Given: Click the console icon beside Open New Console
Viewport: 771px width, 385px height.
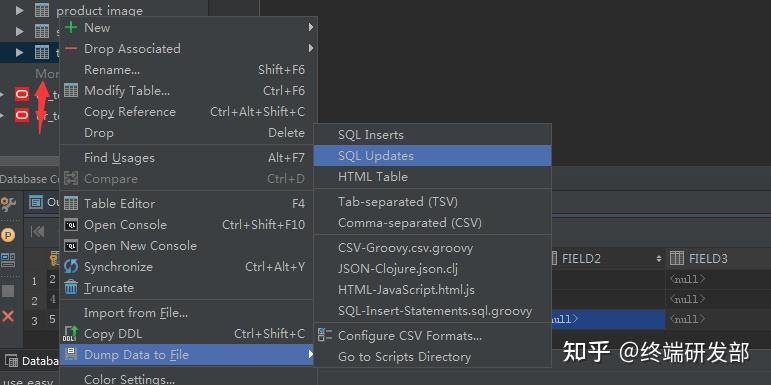Looking at the screenshot, I should (71, 246).
